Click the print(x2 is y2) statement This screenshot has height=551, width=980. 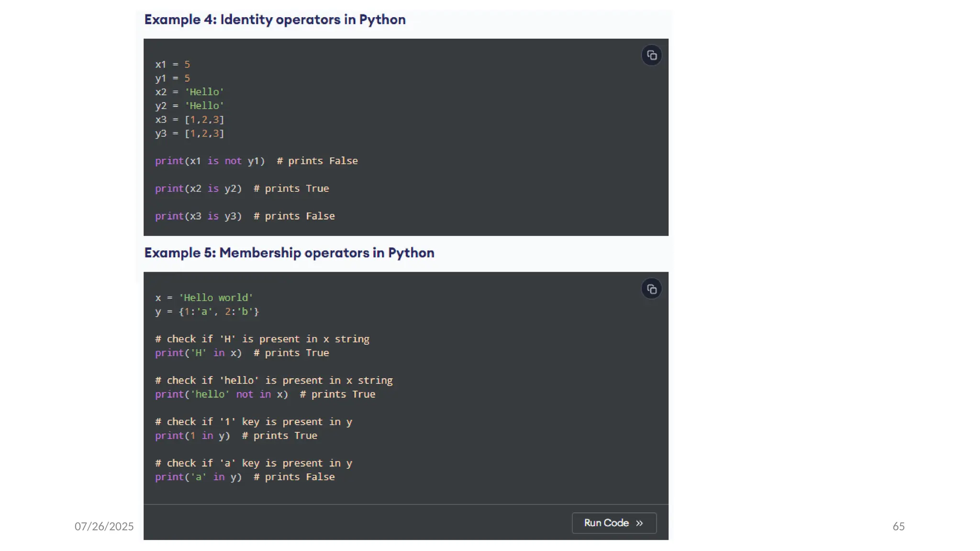198,188
